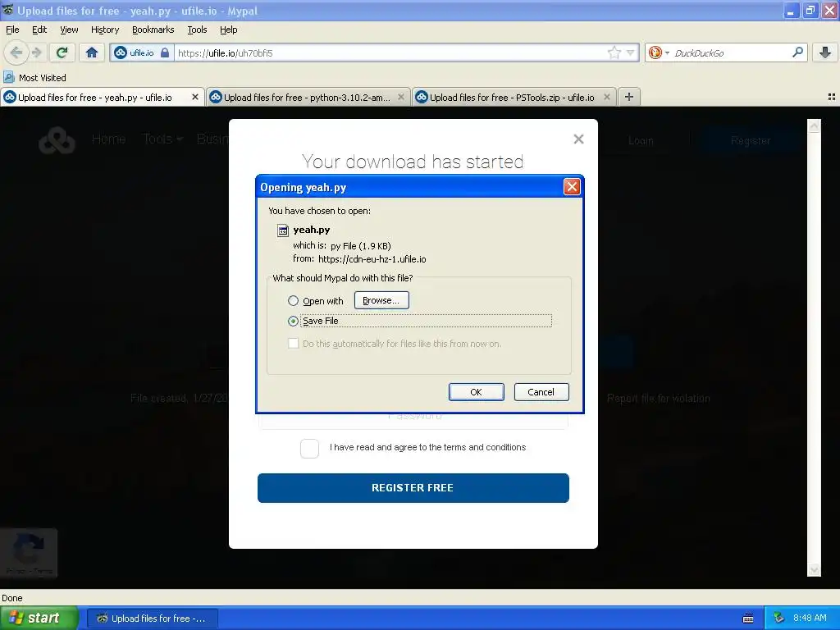
Task: Confirm download with the OK button
Action: point(476,392)
